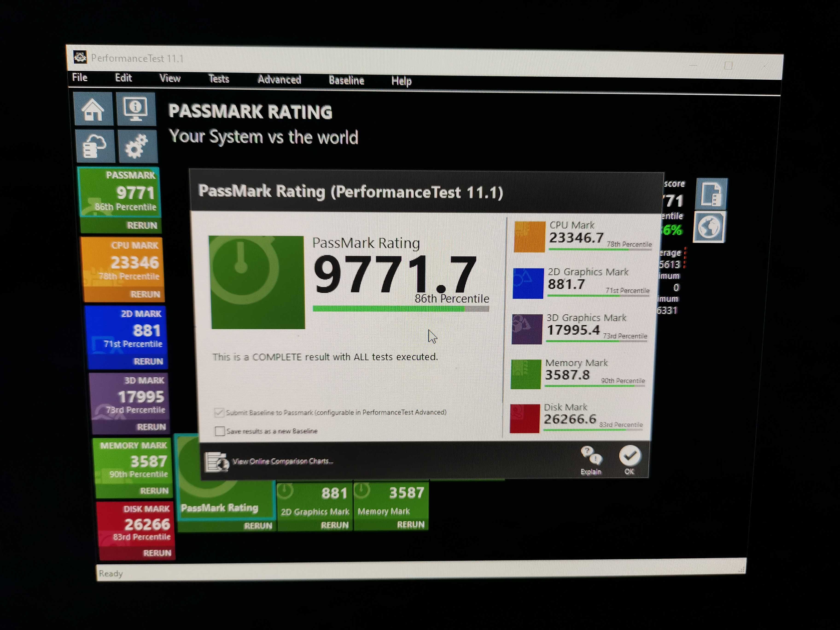
Task: Click RERUN below 2D Graphics Mark bottom tile
Action: [335, 525]
